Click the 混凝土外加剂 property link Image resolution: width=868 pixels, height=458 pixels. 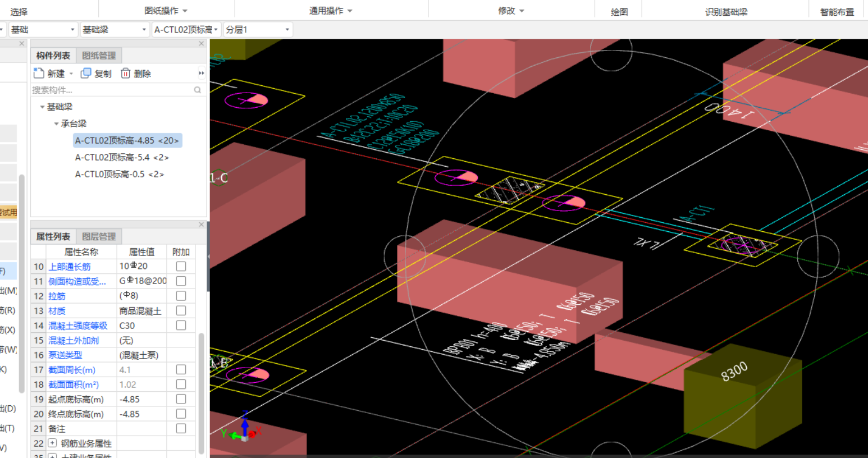[74, 340]
